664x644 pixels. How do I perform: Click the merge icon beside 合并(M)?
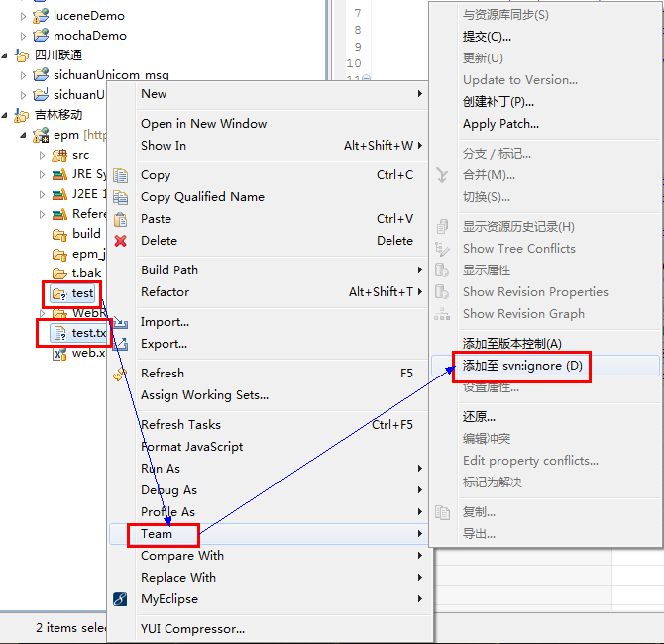[442, 175]
